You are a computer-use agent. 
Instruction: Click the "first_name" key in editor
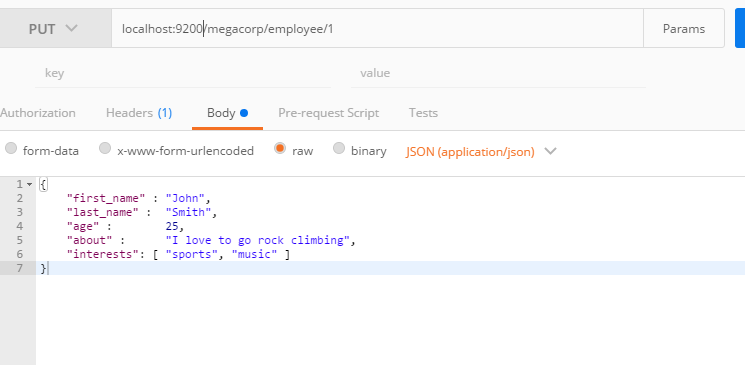pyautogui.click(x=106, y=198)
